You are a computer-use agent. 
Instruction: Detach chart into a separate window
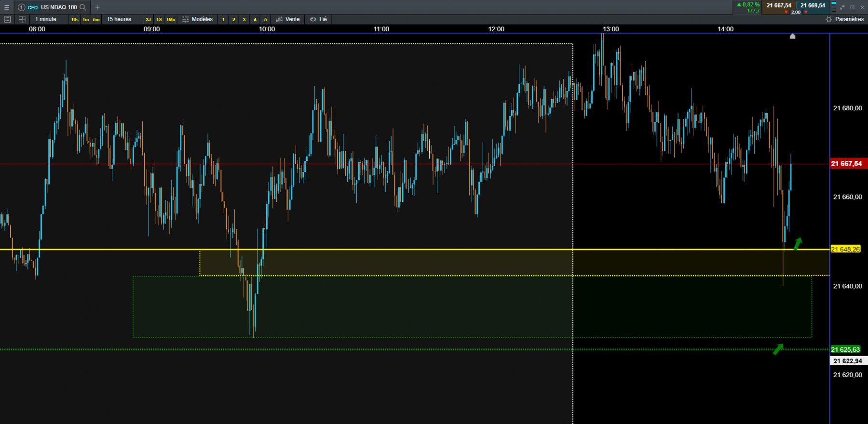coord(852,7)
